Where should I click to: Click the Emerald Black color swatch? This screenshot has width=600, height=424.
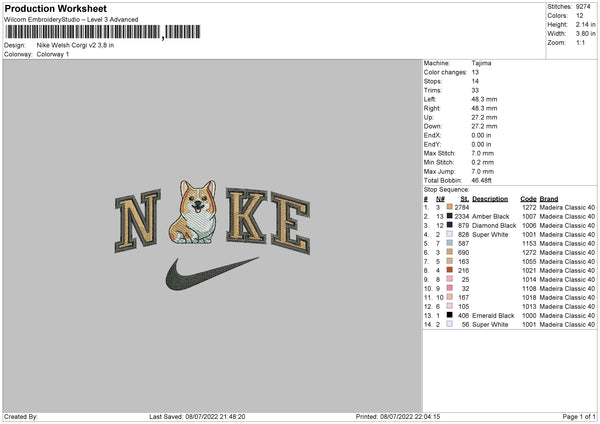450,315
